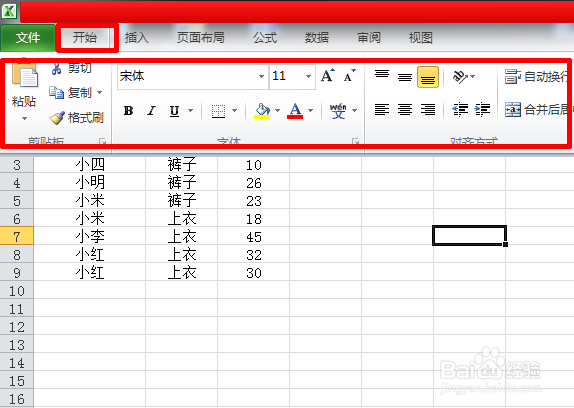Image resolution: width=574 pixels, height=408 pixels.
Task: Click cell containing 小李
Action: click(90, 236)
